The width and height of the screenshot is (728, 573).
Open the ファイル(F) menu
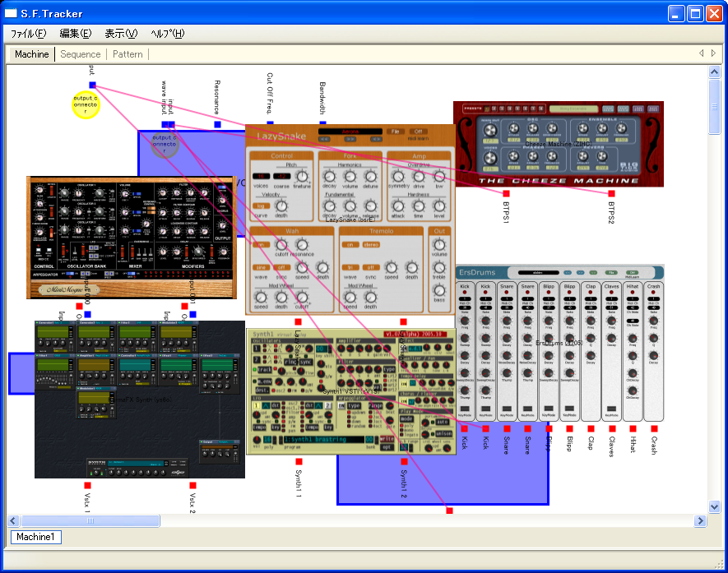pos(27,34)
